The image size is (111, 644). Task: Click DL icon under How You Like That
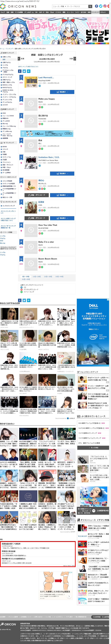40,233
